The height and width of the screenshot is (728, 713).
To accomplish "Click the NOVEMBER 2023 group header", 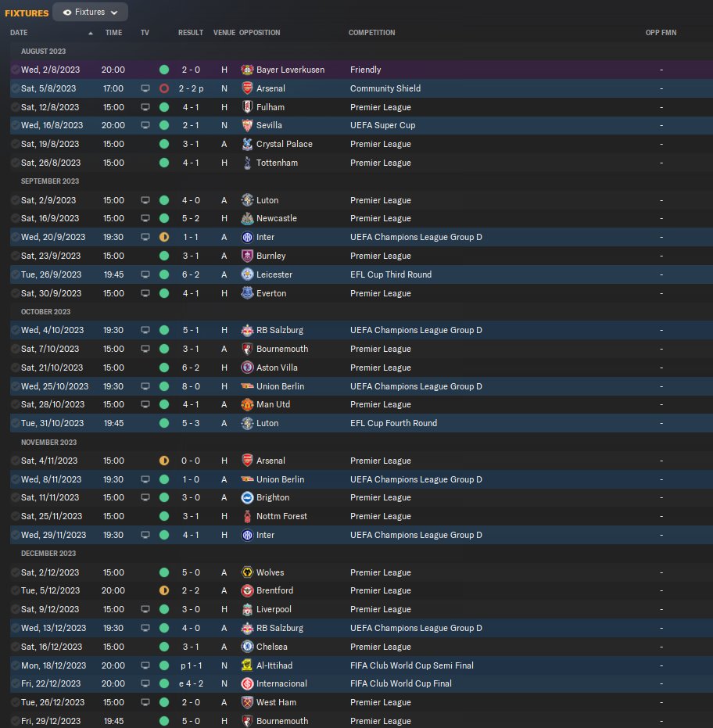I will coord(48,442).
